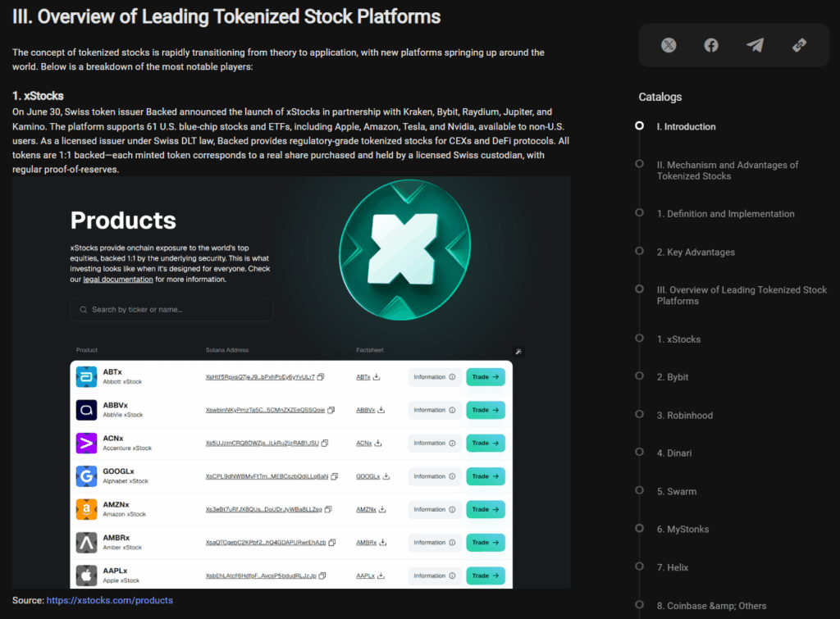840x619 pixels.
Task: Open 6. MyStonks catalog entry
Action: tap(682, 529)
